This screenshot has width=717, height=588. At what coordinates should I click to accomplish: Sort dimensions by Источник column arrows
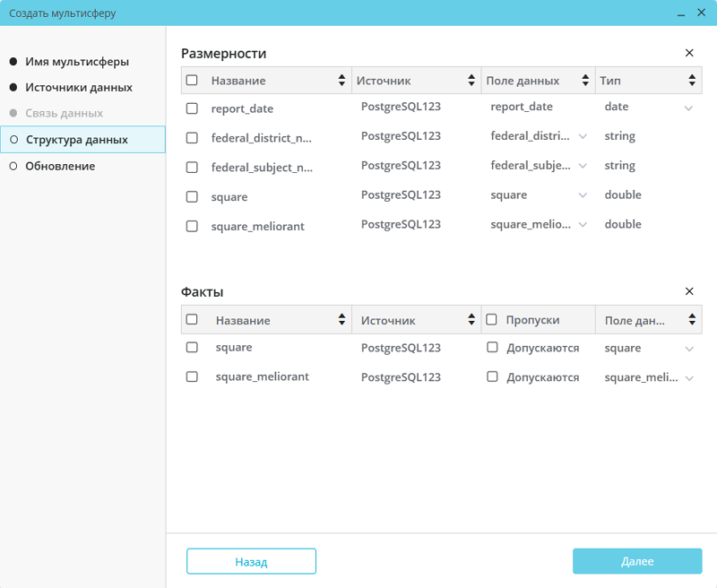click(x=471, y=81)
